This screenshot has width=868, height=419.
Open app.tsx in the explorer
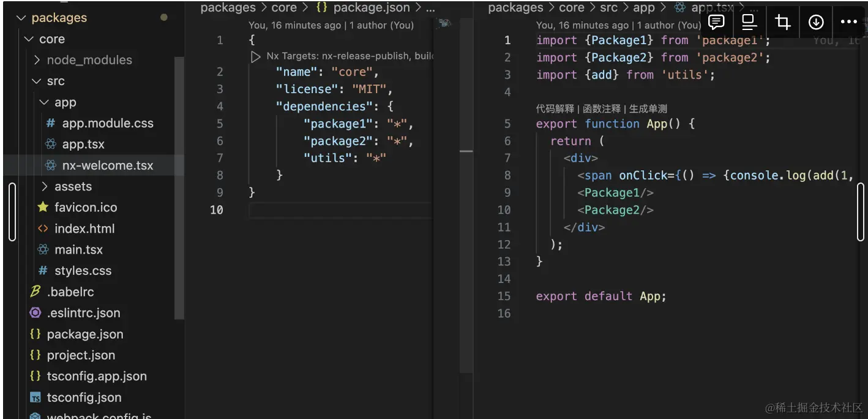click(83, 145)
